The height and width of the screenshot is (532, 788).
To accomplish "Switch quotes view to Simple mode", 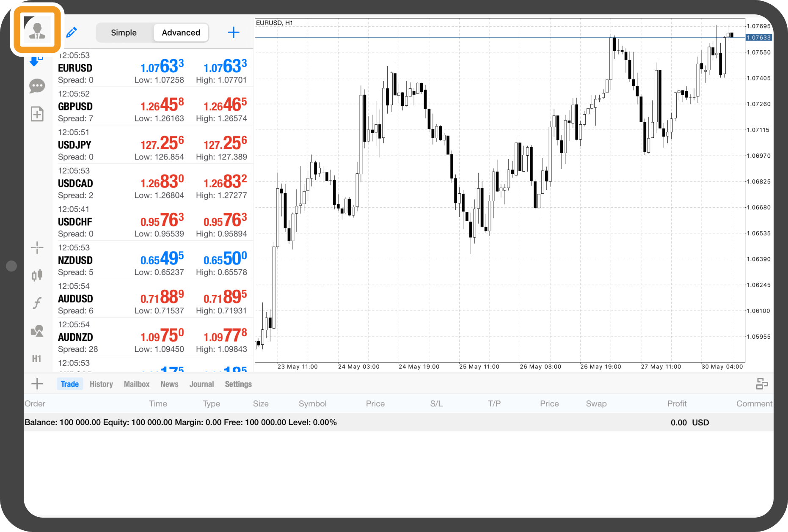I will tap(124, 33).
